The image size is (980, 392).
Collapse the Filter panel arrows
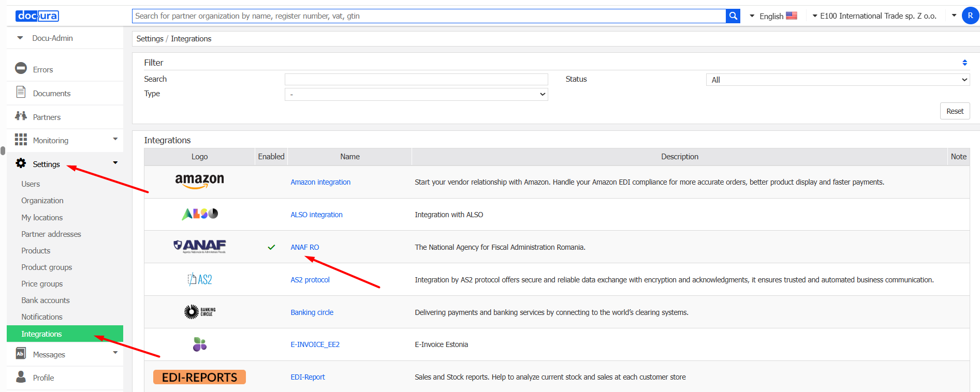coord(964,63)
